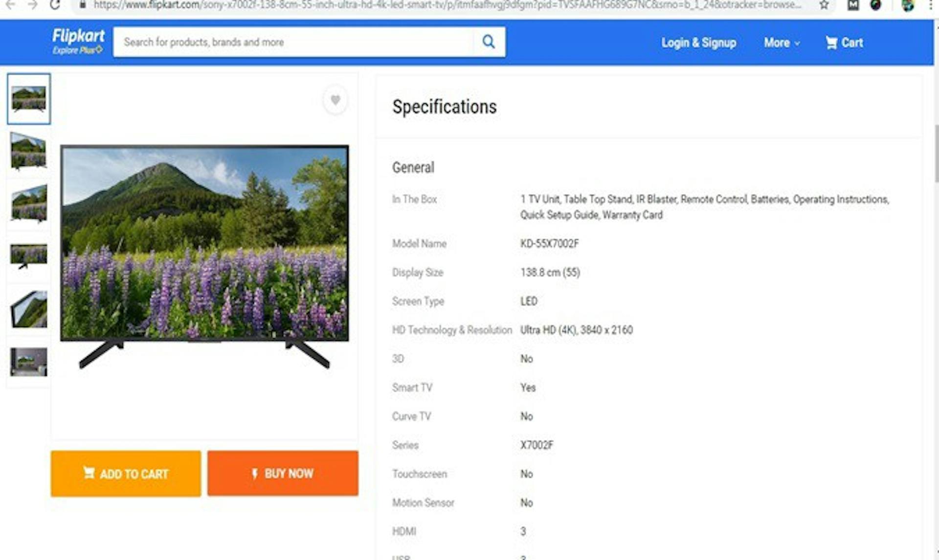
Task: Select the first TV thumbnail image
Action: coord(29,99)
